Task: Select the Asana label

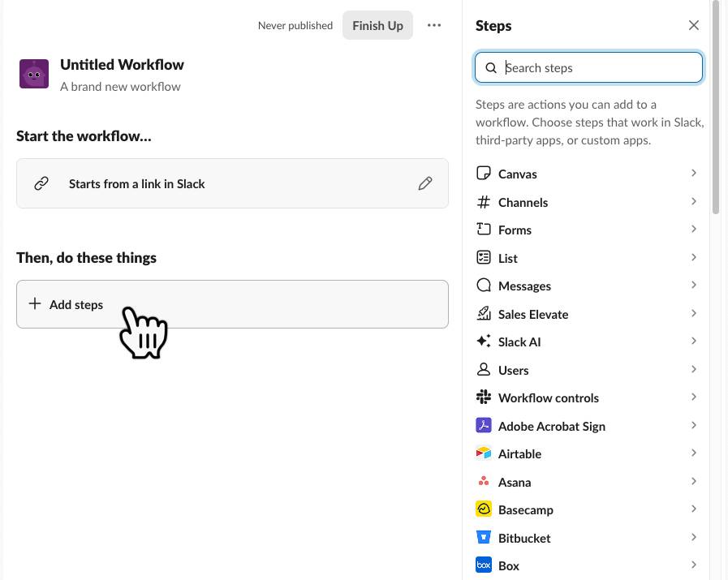Action: click(x=515, y=483)
